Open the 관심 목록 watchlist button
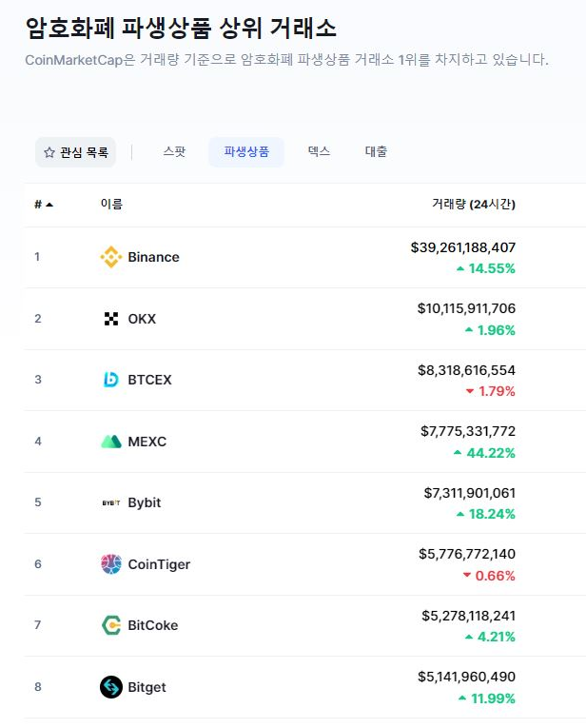The height and width of the screenshot is (728, 586). coord(75,152)
